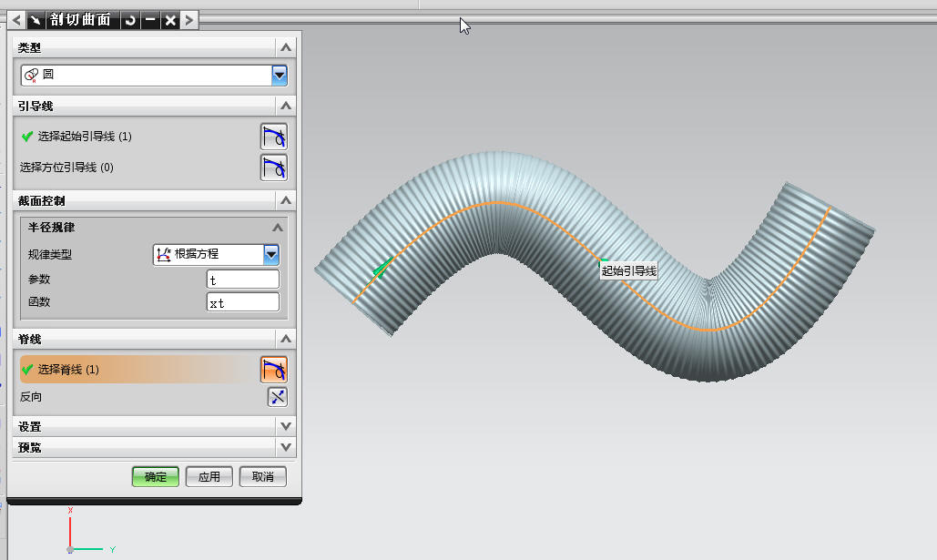Click the 确定 button
This screenshot has height=560, width=937.
coord(156,477)
